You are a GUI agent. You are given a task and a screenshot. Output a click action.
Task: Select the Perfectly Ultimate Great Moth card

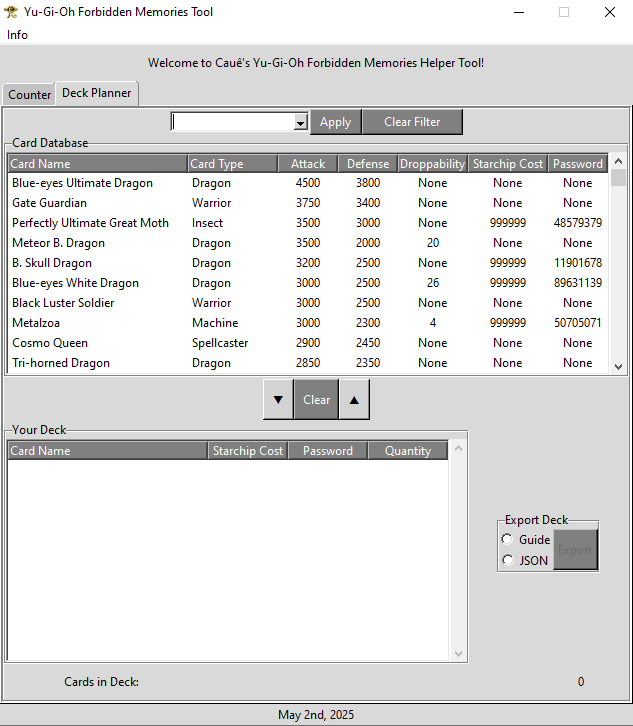click(307, 223)
